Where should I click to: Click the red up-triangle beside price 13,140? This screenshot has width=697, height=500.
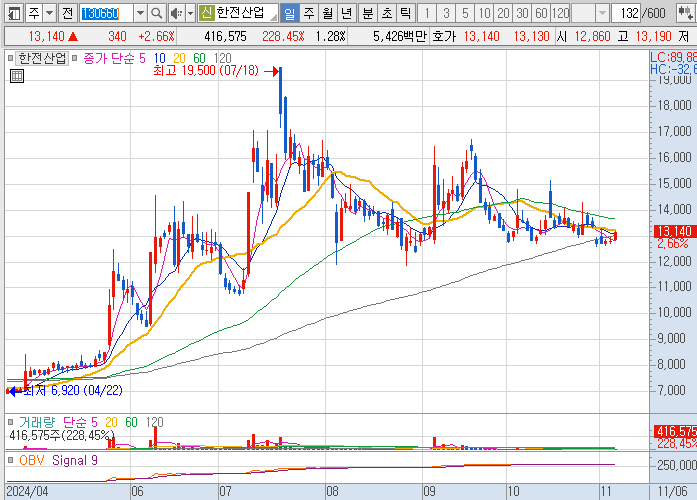[73, 36]
